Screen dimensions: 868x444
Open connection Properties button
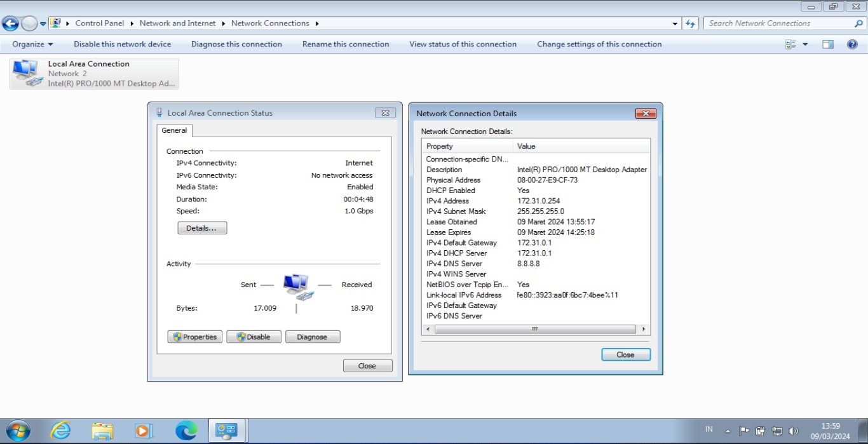pos(194,337)
